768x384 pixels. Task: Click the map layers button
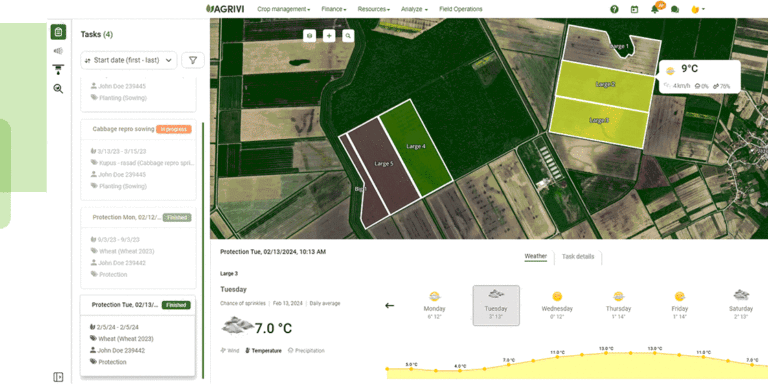[309, 36]
